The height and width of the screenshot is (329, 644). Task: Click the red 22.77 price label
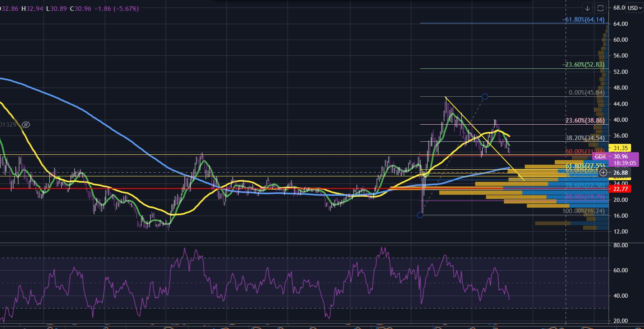point(621,188)
